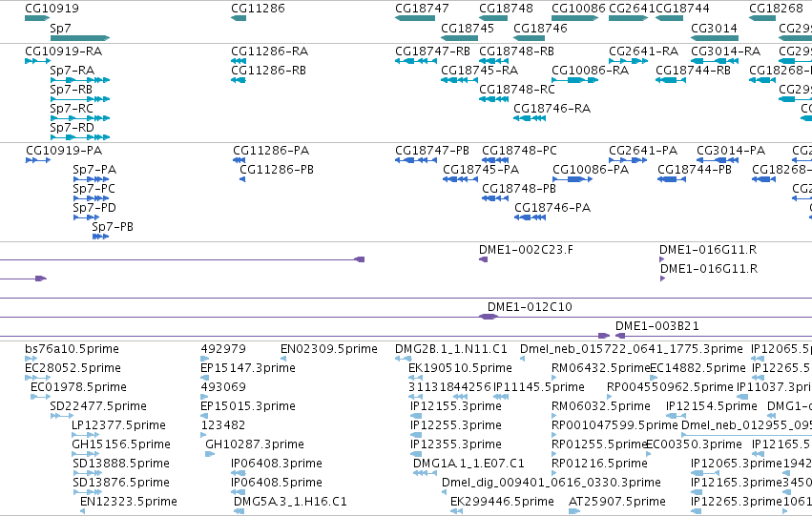Select EST AT25907.5prime

pos(617,502)
